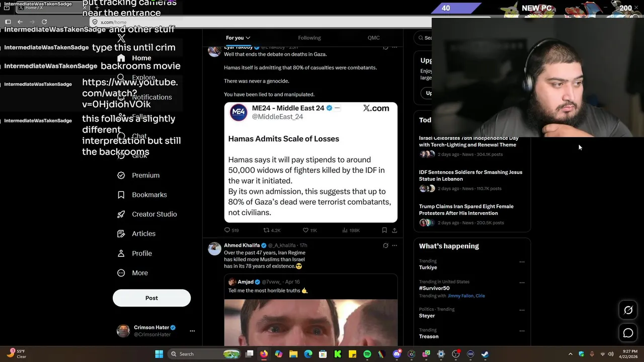The width and height of the screenshot is (644, 362).
Task: Open volume control in system tray
Action: pyautogui.click(x=611, y=354)
